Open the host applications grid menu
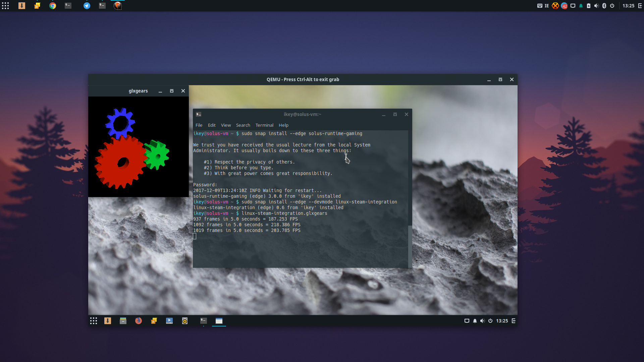 click(x=5, y=6)
